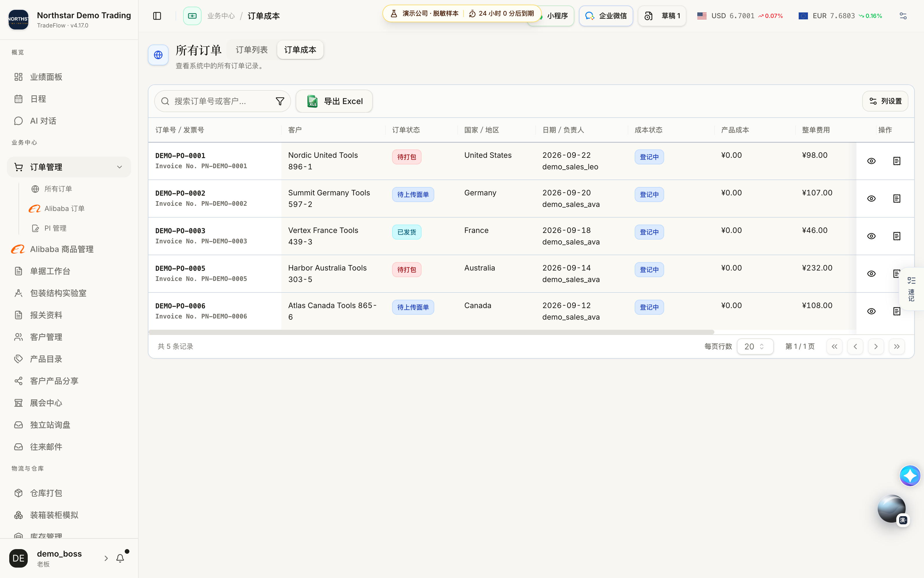Click USD 6.7001 exchange rate

739,16
